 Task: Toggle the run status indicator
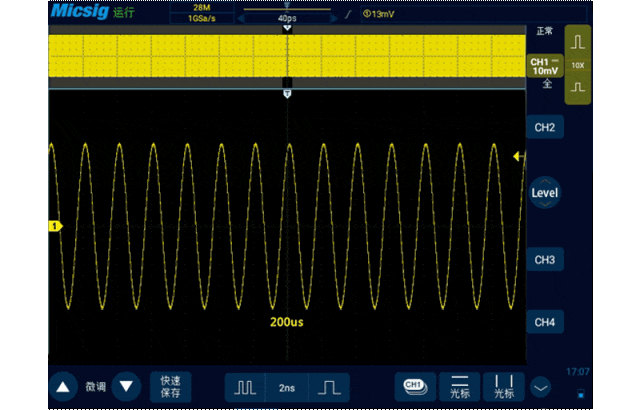[x=124, y=13]
